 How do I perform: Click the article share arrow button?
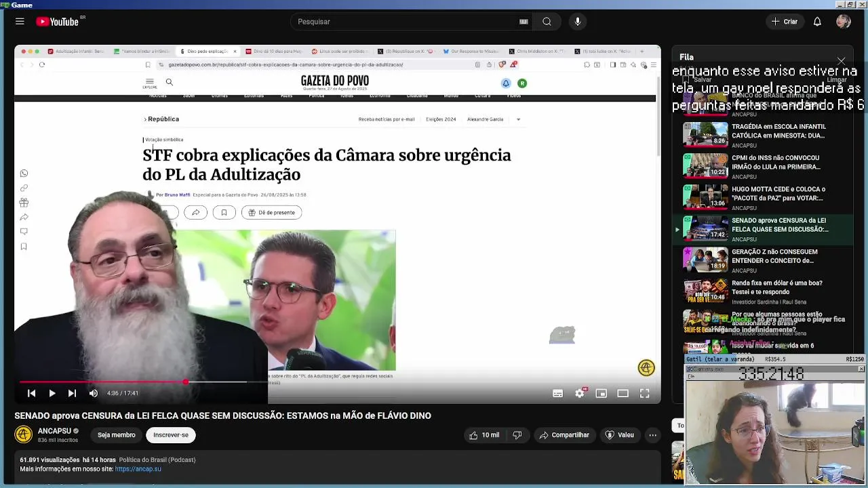[x=195, y=212]
